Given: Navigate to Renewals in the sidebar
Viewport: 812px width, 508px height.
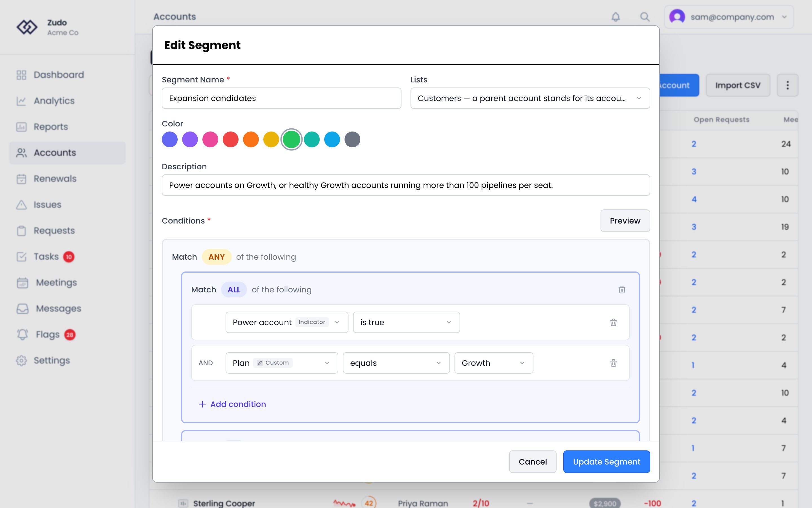Looking at the screenshot, I should [x=67, y=179].
